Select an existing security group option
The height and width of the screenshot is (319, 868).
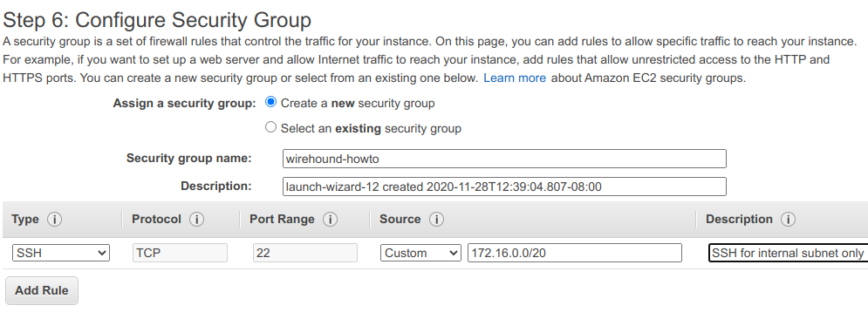(270, 128)
